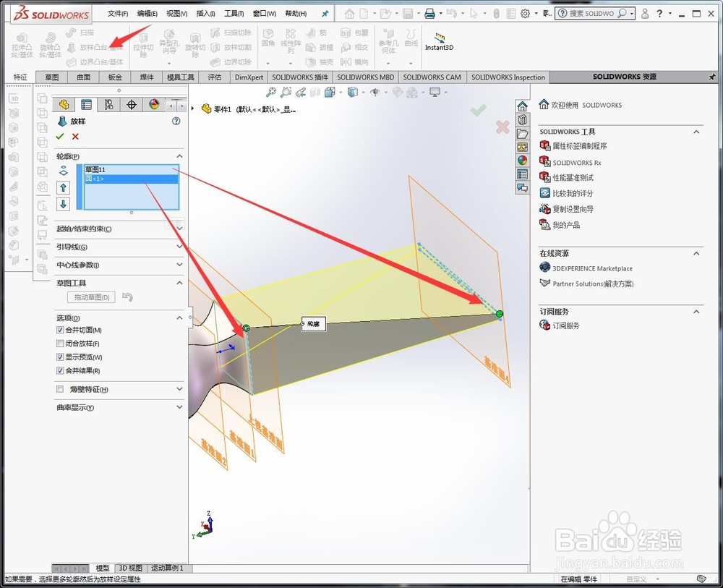Image resolution: width=723 pixels, height=588 pixels.
Task: Toggle 合并结果(R) checkbox
Action: (60, 370)
